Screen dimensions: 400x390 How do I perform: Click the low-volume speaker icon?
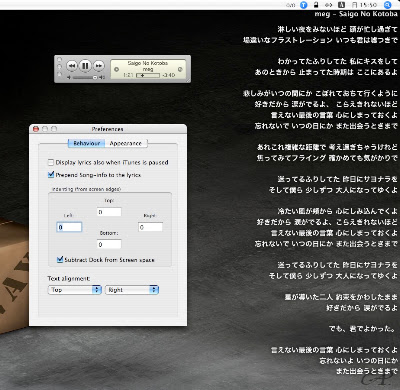tap(69, 77)
